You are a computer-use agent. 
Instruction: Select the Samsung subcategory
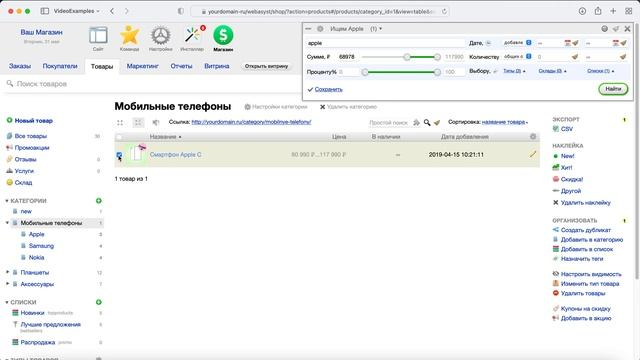click(x=41, y=246)
